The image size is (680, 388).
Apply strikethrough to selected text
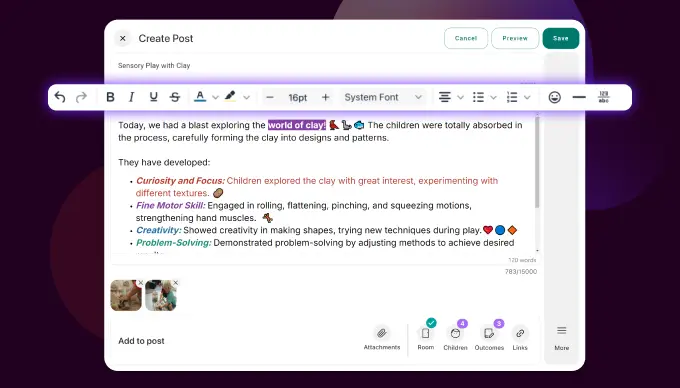[175, 97]
